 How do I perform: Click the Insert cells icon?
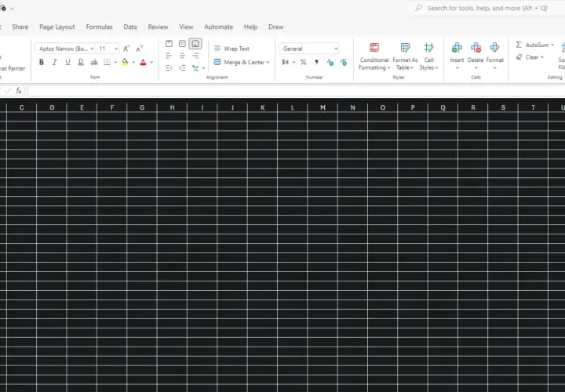pos(457,48)
